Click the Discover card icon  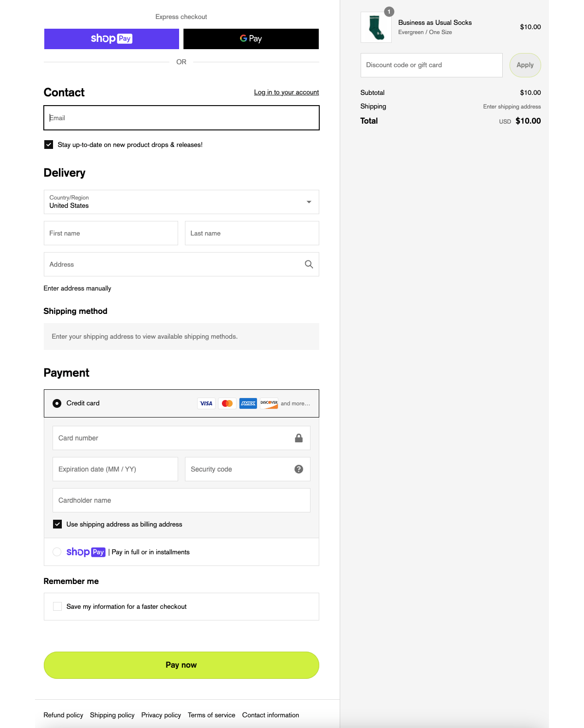coord(269,403)
